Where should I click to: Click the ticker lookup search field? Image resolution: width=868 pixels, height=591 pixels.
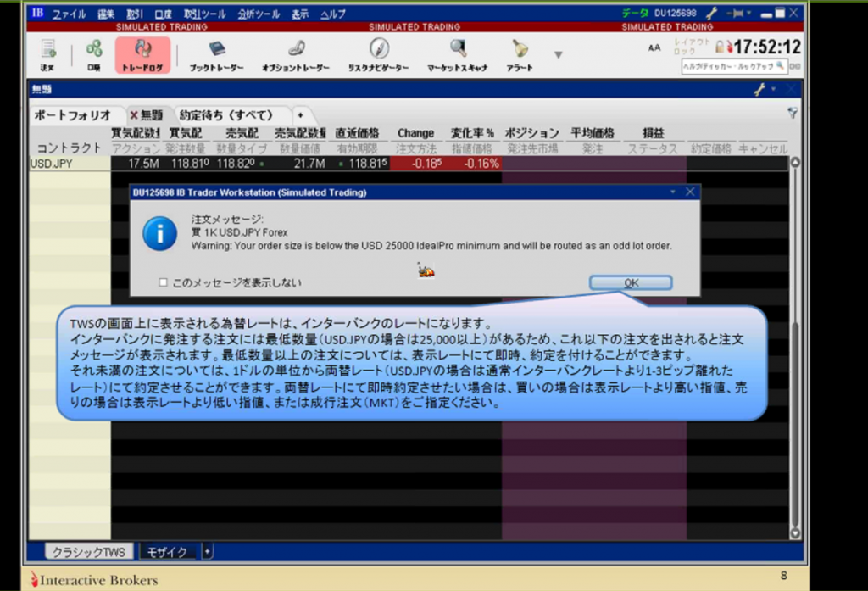coord(733,66)
